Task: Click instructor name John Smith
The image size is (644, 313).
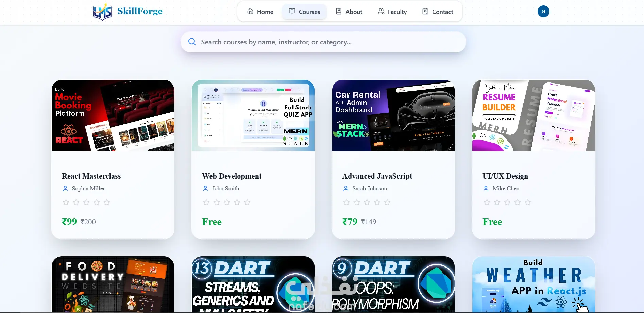Action: [226, 188]
